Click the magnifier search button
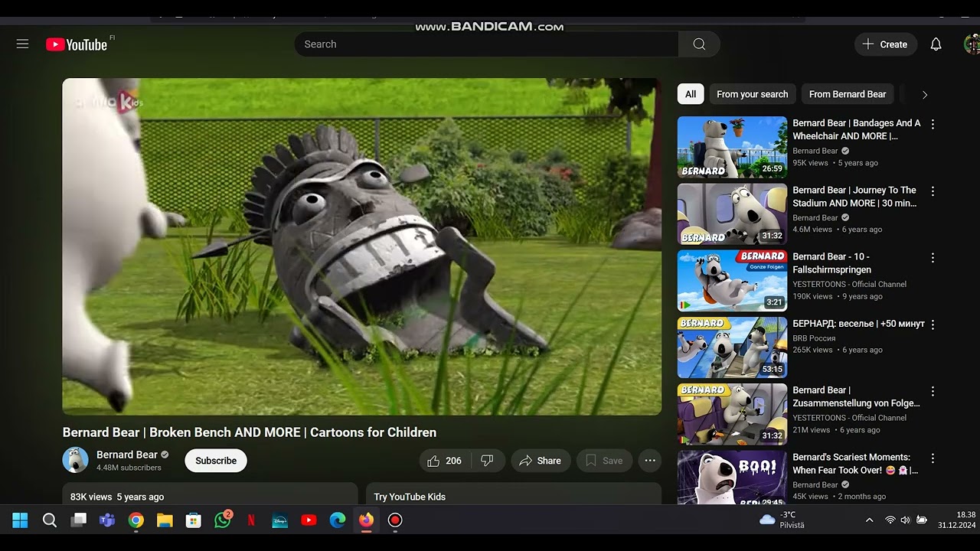Image resolution: width=980 pixels, height=551 pixels. (699, 44)
